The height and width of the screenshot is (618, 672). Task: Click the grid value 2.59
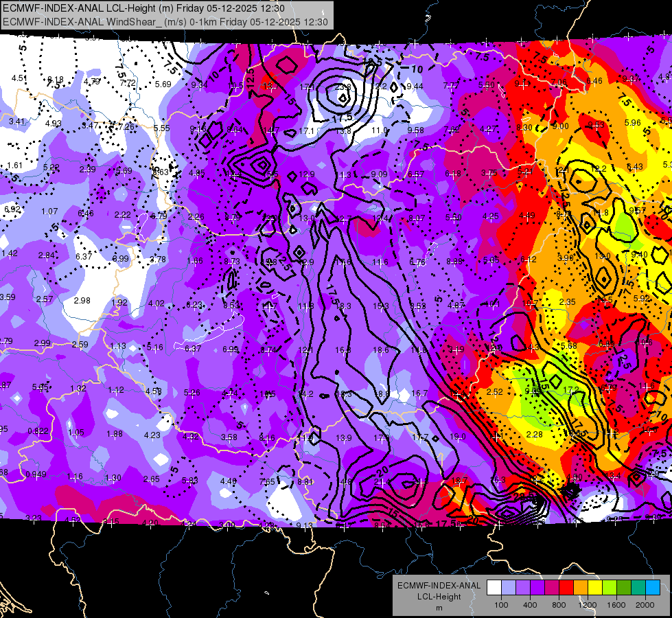[80, 345]
